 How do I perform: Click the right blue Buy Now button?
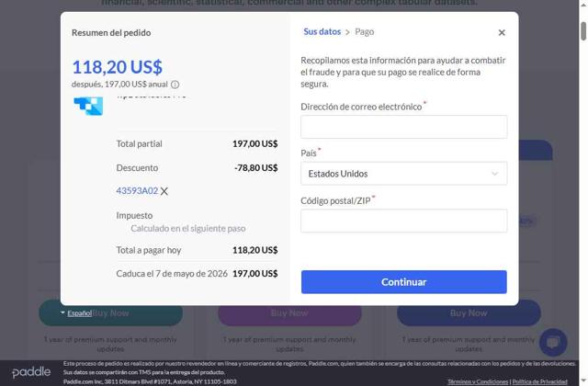(469, 314)
